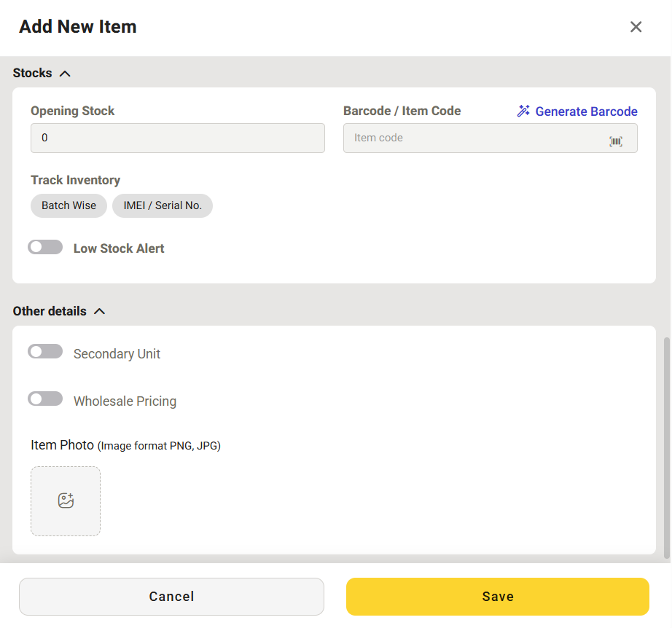The width and height of the screenshot is (672, 628).
Task: Click the barcode scanner icon in Item Code field
Action: 616,141
